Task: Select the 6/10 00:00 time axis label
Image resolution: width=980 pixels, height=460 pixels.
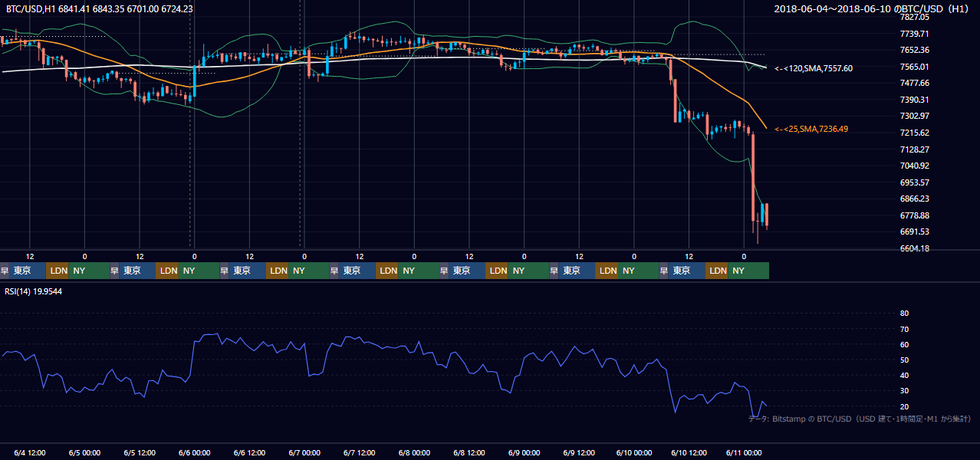Action: click(634, 452)
